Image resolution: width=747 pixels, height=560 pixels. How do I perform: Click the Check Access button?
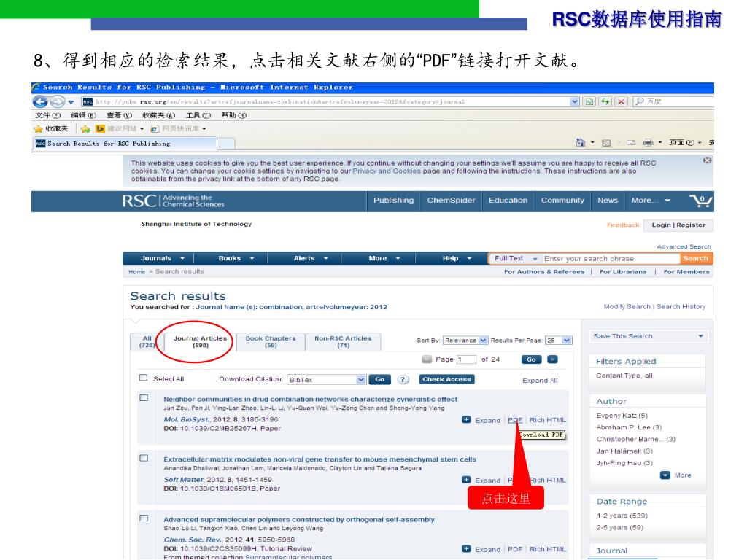(x=447, y=379)
